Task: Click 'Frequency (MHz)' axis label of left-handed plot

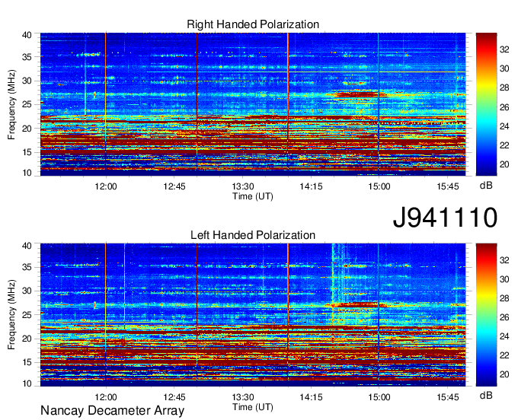Action: coord(11,315)
